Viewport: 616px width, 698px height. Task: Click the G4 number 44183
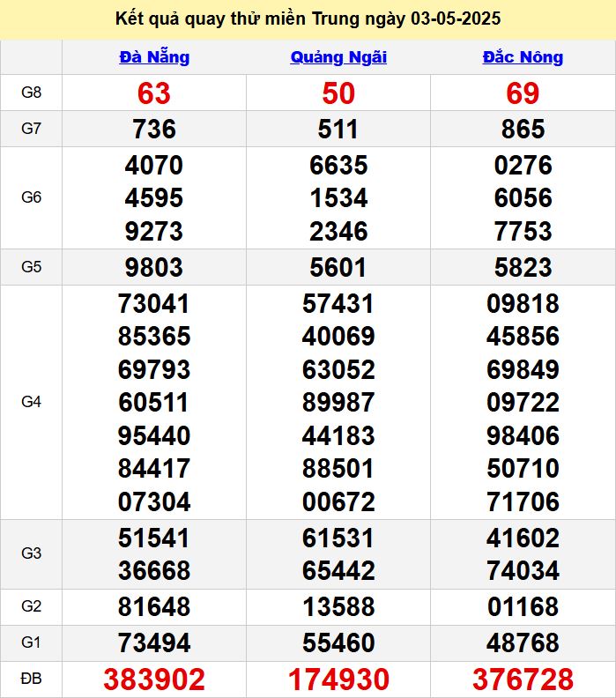338,435
